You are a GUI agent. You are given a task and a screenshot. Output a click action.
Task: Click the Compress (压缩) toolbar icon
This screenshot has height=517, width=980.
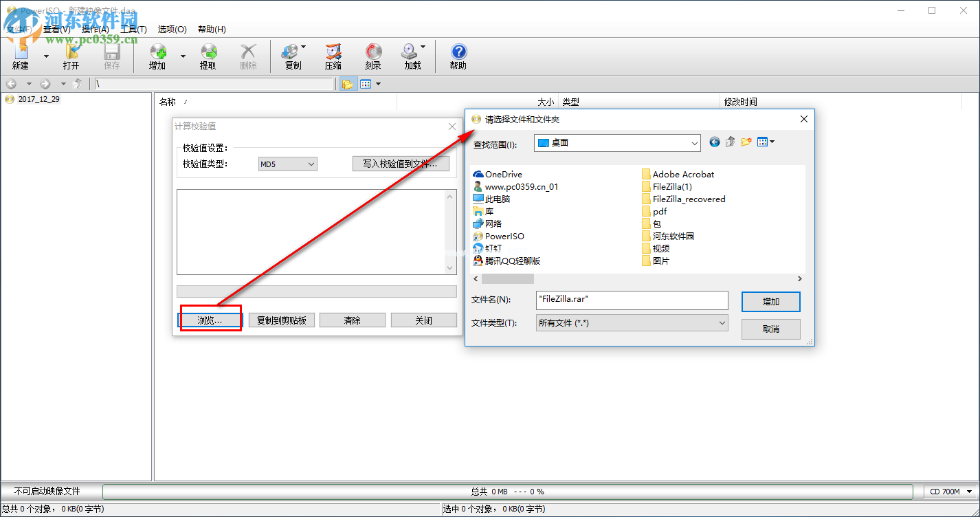tap(333, 56)
